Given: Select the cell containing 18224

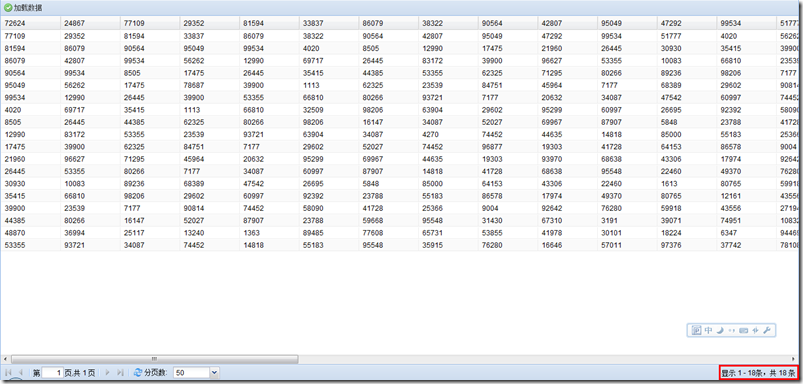Looking at the screenshot, I should point(687,233).
